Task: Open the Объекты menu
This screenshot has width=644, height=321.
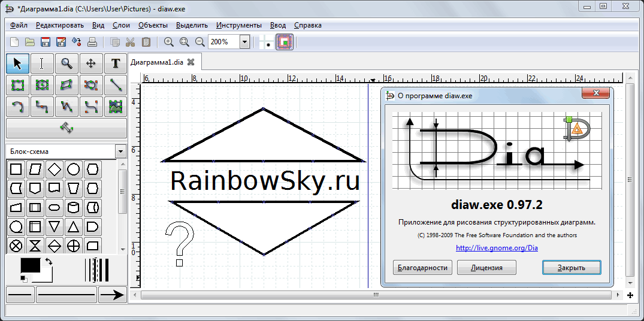Action: pyautogui.click(x=153, y=25)
